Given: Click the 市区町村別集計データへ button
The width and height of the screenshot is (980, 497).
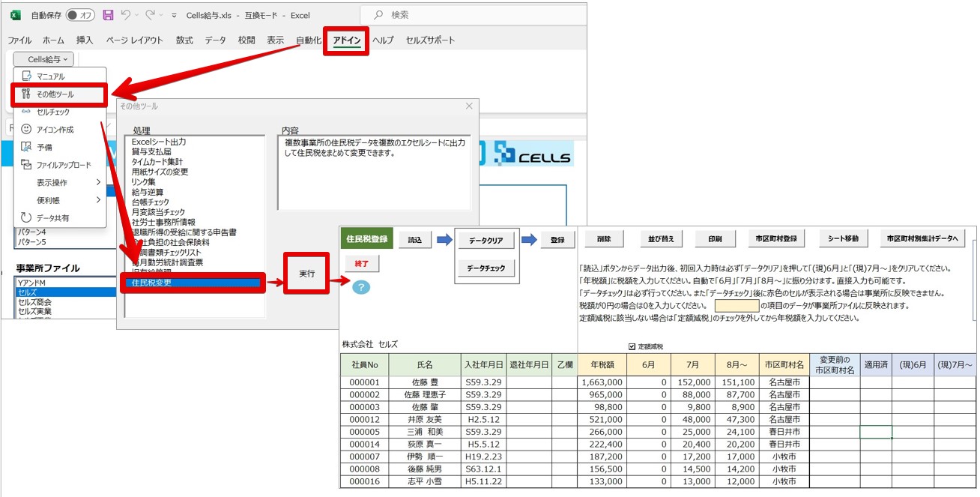Looking at the screenshot, I should (x=922, y=240).
